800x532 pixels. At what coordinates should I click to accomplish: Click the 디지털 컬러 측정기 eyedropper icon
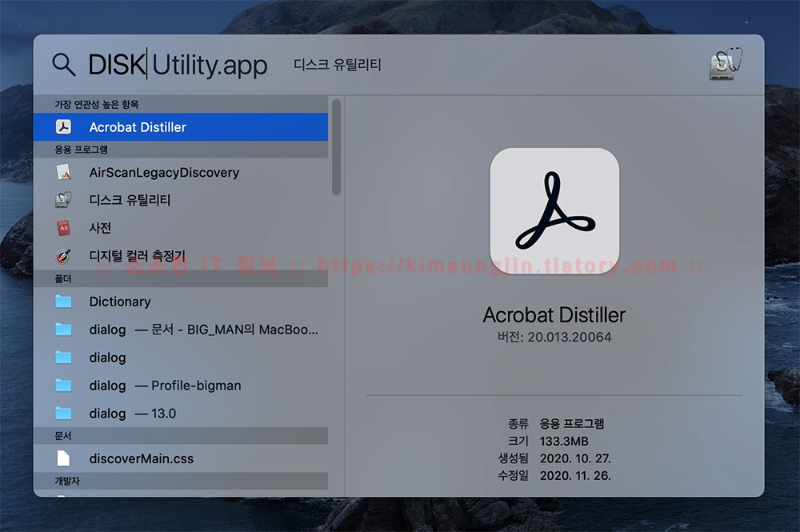tap(64, 256)
